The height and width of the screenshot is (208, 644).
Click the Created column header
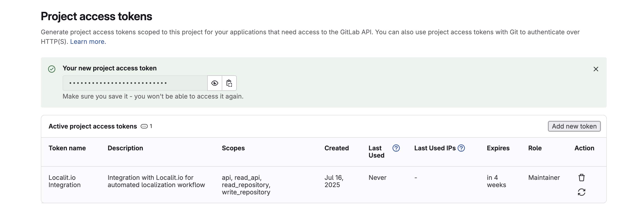(337, 148)
